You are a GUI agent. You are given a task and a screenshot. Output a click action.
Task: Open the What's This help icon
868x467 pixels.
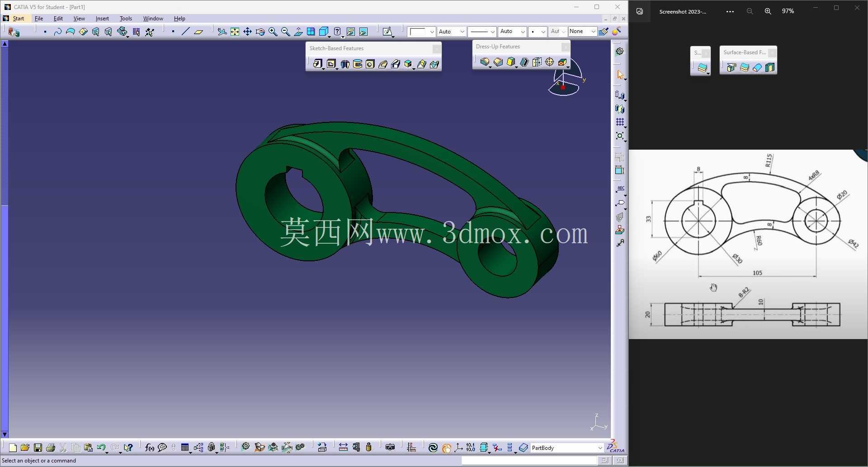[128, 448]
